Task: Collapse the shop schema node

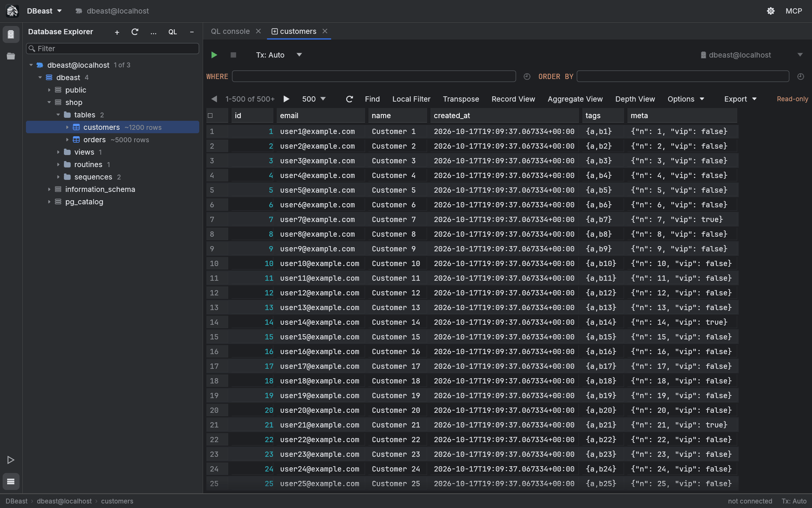Action: (49, 102)
